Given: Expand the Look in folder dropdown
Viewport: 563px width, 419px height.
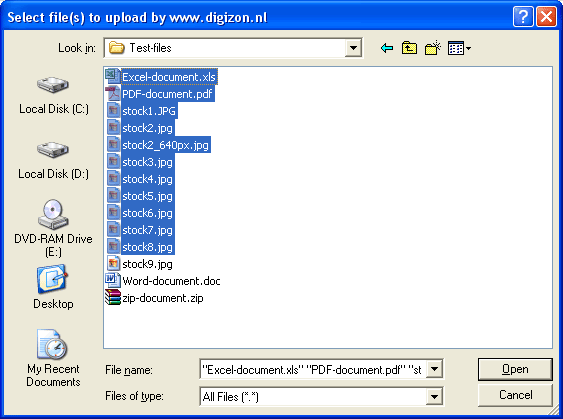Looking at the screenshot, I should click(353, 48).
